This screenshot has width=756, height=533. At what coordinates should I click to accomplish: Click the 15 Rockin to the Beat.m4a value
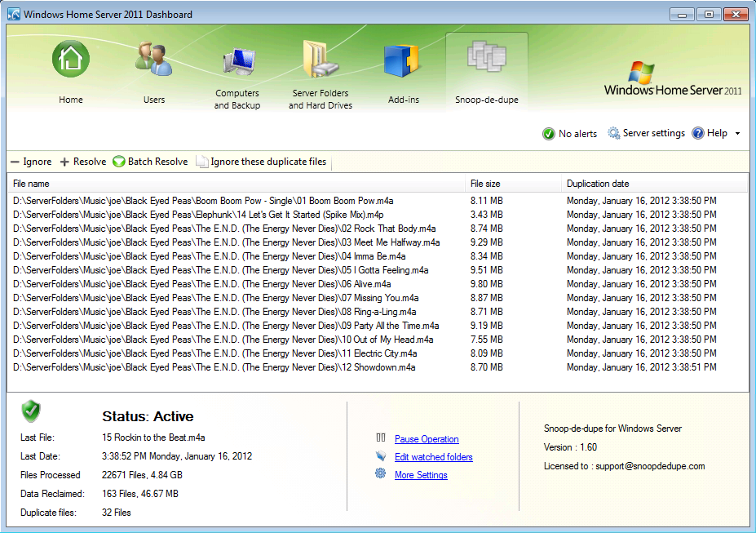pos(153,438)
